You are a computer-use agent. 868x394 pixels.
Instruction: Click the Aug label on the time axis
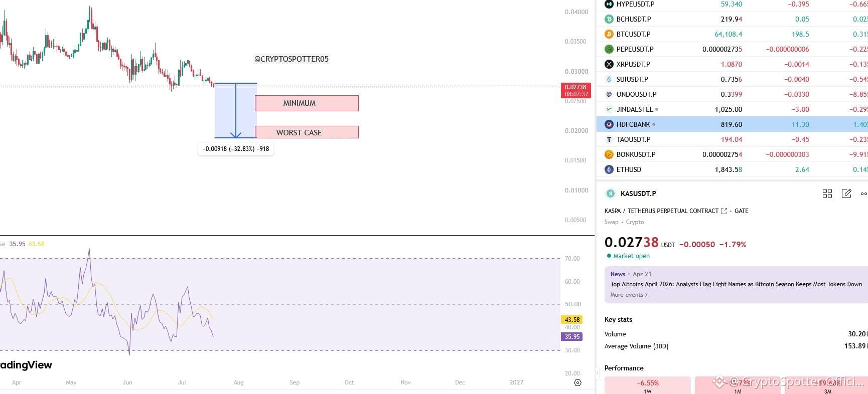(238, 382)
